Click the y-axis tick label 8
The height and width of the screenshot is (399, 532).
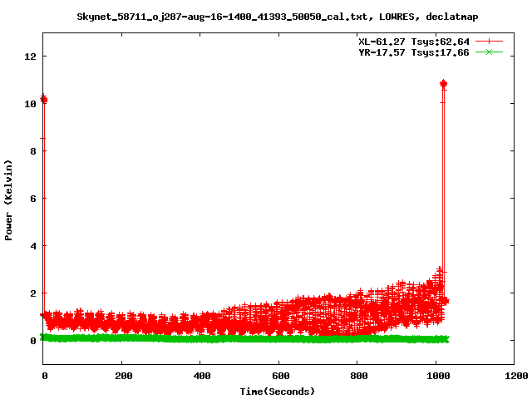tap(33, 151)
